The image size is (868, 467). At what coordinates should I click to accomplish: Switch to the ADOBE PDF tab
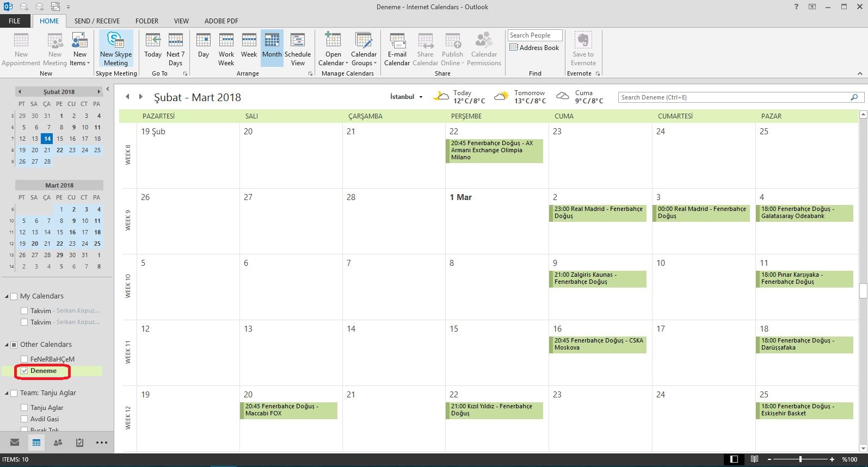coord(221,21)
